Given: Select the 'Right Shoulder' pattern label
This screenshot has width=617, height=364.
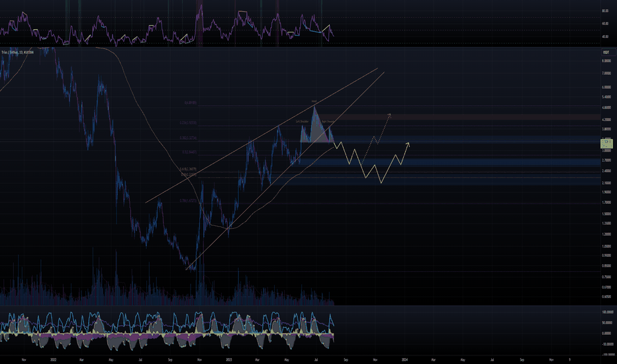Looking at the screenshot, I should point(328,122).
